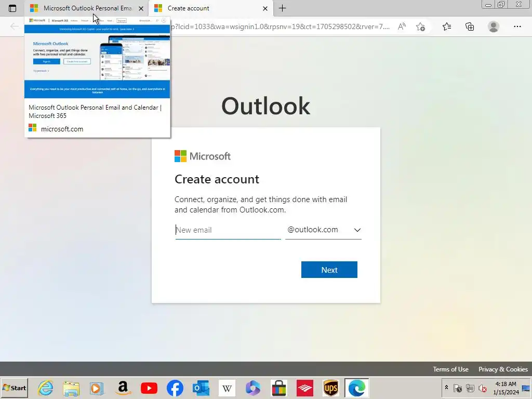This screenshot has height=399, width=532.
Task: Click Microsoft Edge taskbar icon
Action: pyautogui.click(x=357, y=388)
